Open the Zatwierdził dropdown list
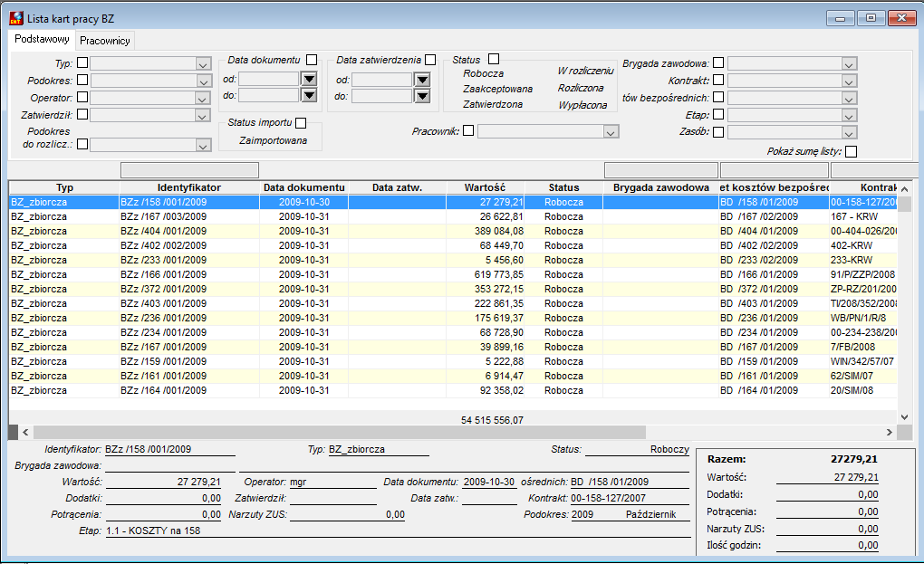Screen dimensions: 924x564 coord(203,115)
